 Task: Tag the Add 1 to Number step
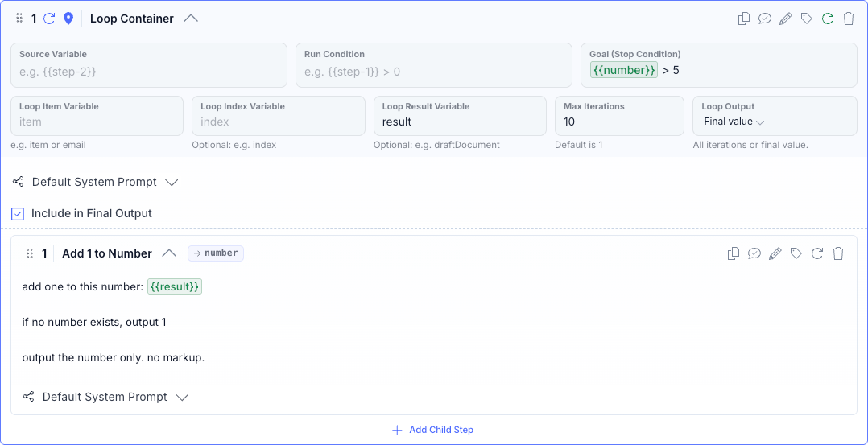click(796, 253)
